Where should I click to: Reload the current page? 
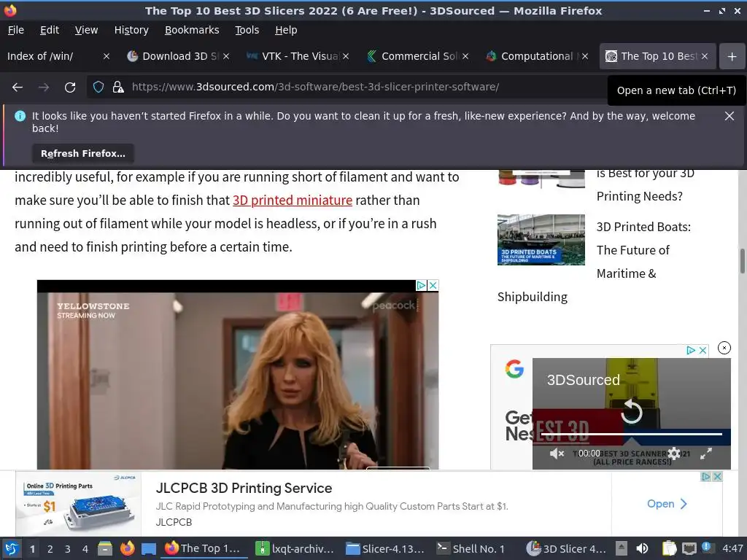[70, 87]
